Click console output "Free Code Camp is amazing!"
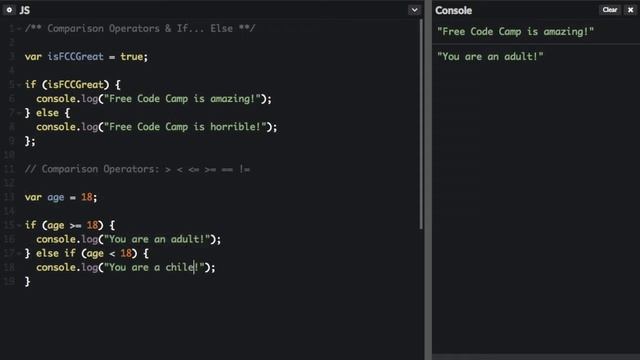640x360 pixels. click(x=515, y=31)
